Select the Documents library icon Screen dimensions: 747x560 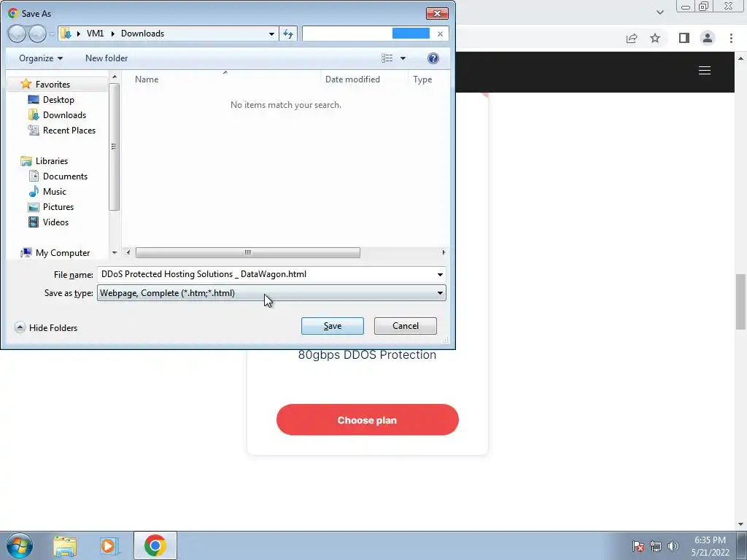click(x=34, y=176)
